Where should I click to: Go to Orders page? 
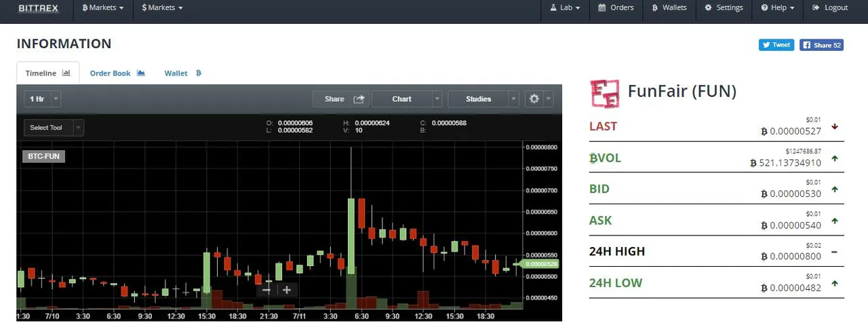(616, 8)
